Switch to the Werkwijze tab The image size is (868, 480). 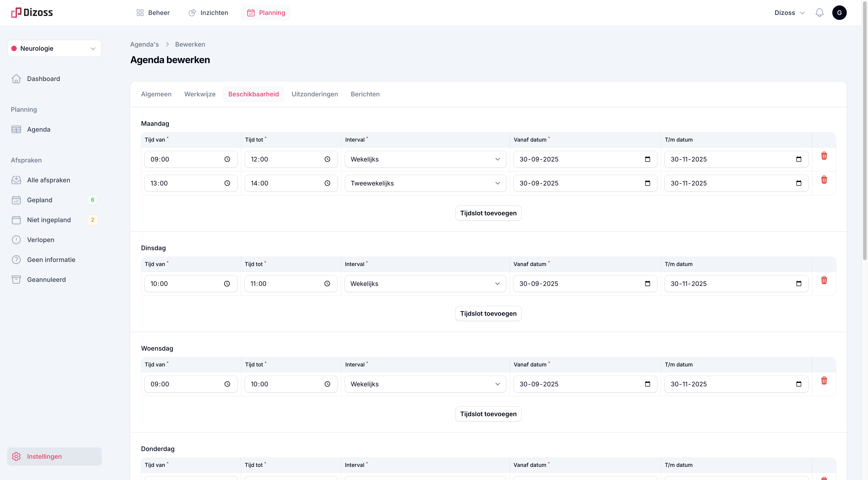pos(199,94)
